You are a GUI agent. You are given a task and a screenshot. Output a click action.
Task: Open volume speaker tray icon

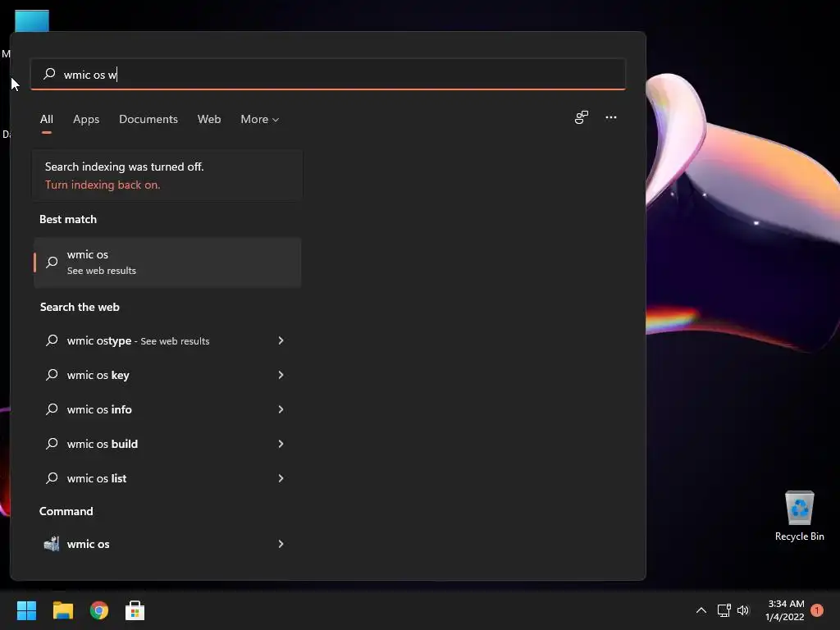coord(743,610)
